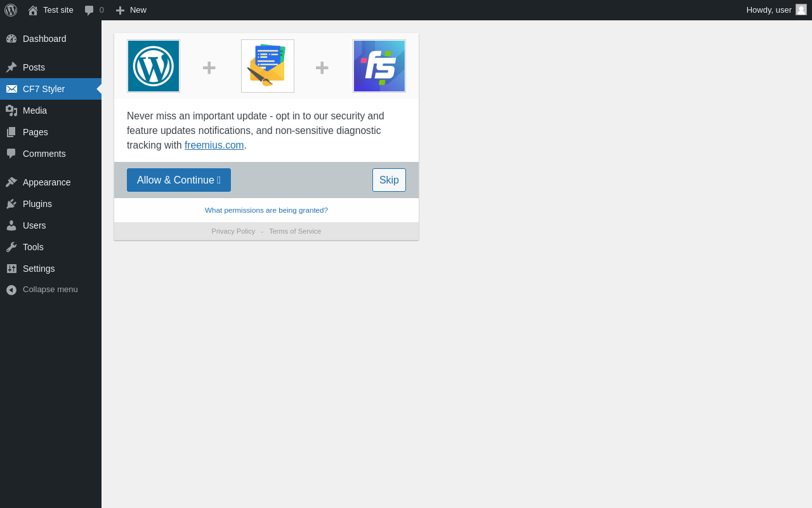Click the Allow & Continue button
This screenshot has width=812, height=508.
tap(179, 180)
